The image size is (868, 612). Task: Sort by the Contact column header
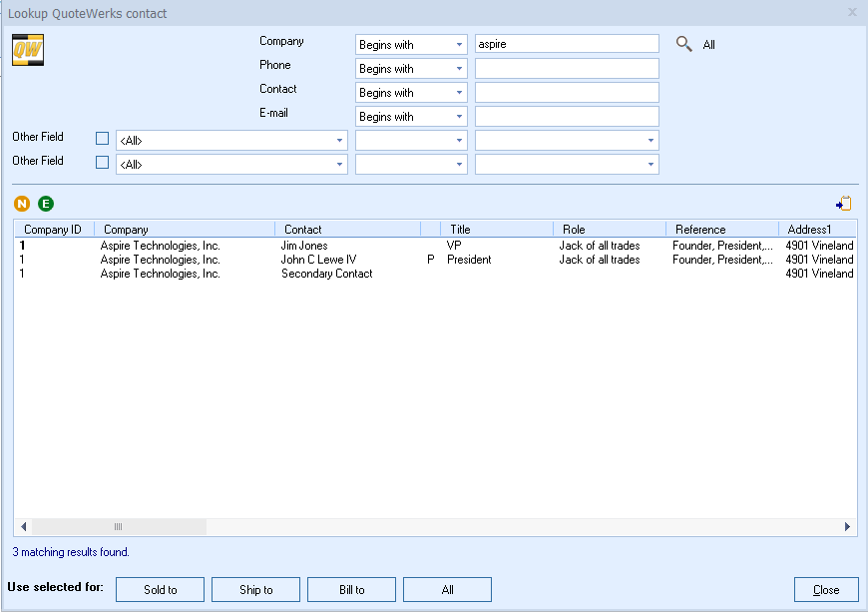pos(347,230)
